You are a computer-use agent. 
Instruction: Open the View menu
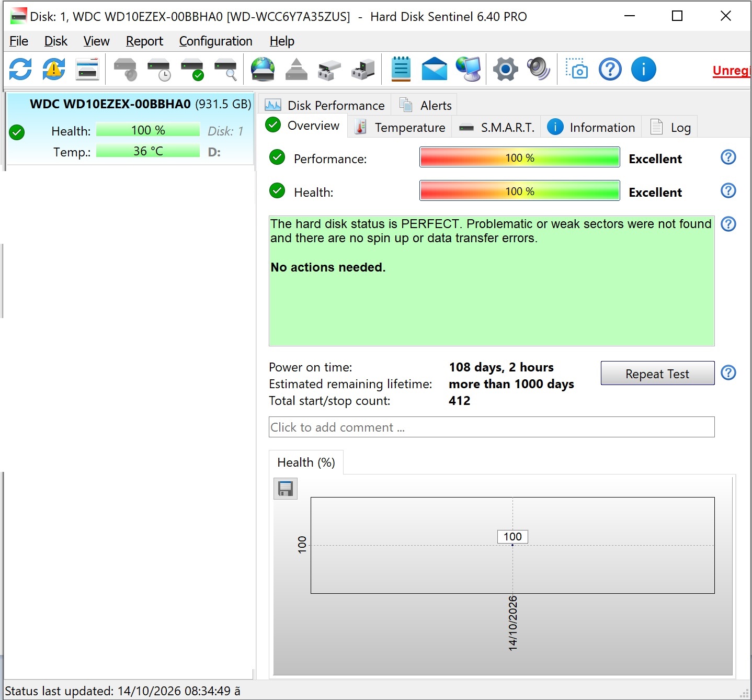97,41
